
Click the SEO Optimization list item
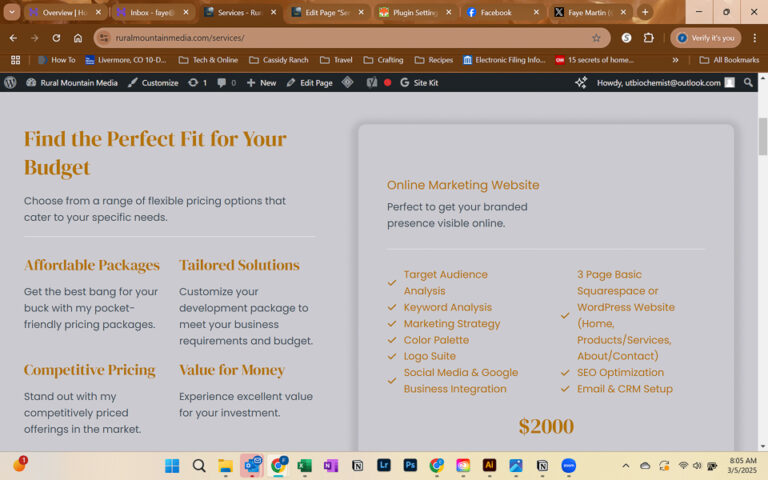tap(620, 372)
